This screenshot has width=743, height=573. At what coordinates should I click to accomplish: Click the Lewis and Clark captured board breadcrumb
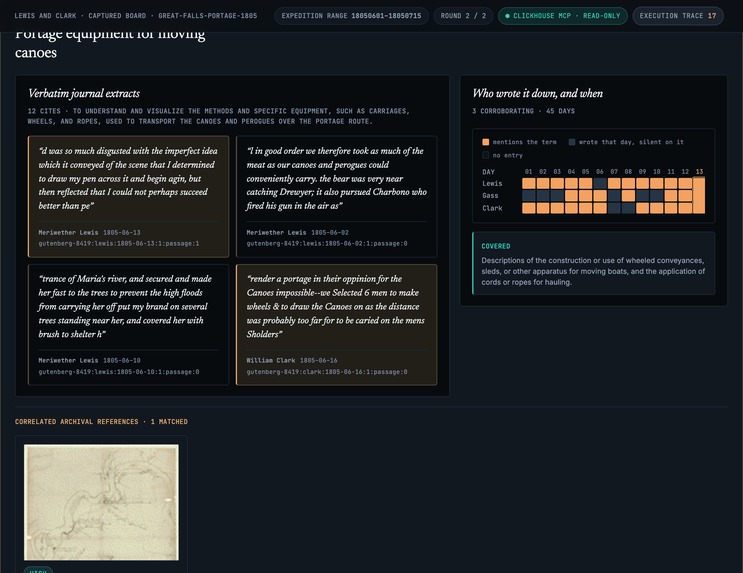click(136, 16)
